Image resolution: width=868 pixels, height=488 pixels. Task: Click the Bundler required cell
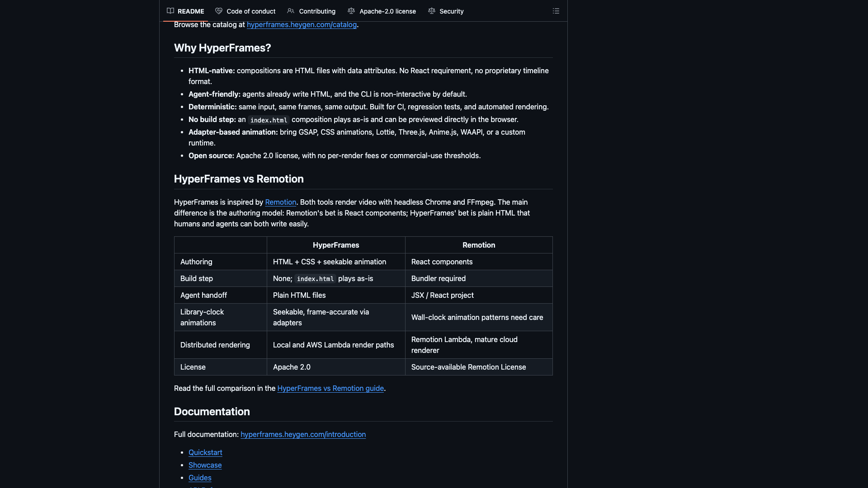point(479,278)
